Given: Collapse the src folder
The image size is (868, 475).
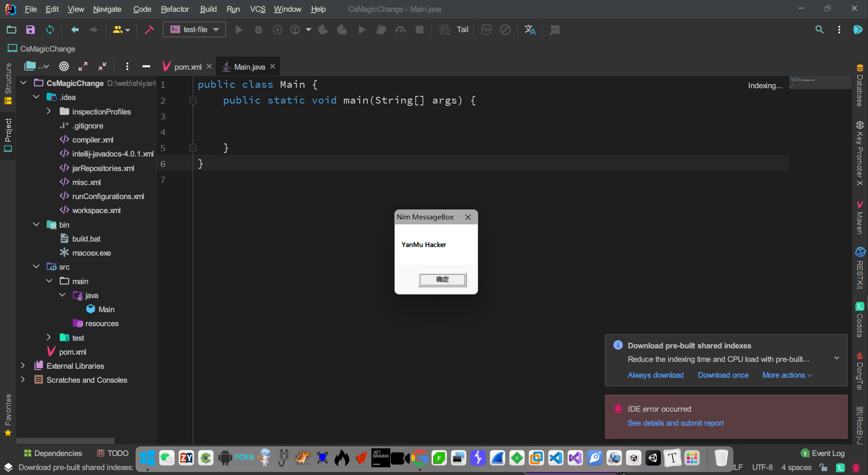Looking at the screenshot, I should (x=36, y=266).
